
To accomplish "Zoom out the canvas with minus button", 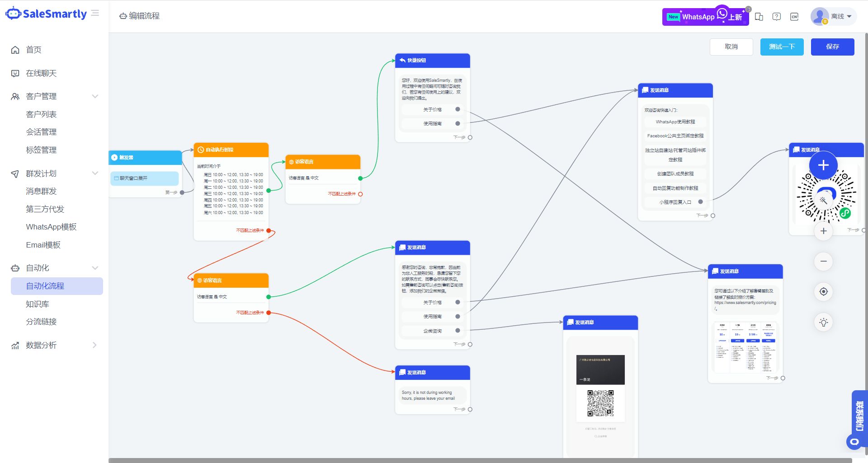I will pyautogui.click(x=824, y=261).
